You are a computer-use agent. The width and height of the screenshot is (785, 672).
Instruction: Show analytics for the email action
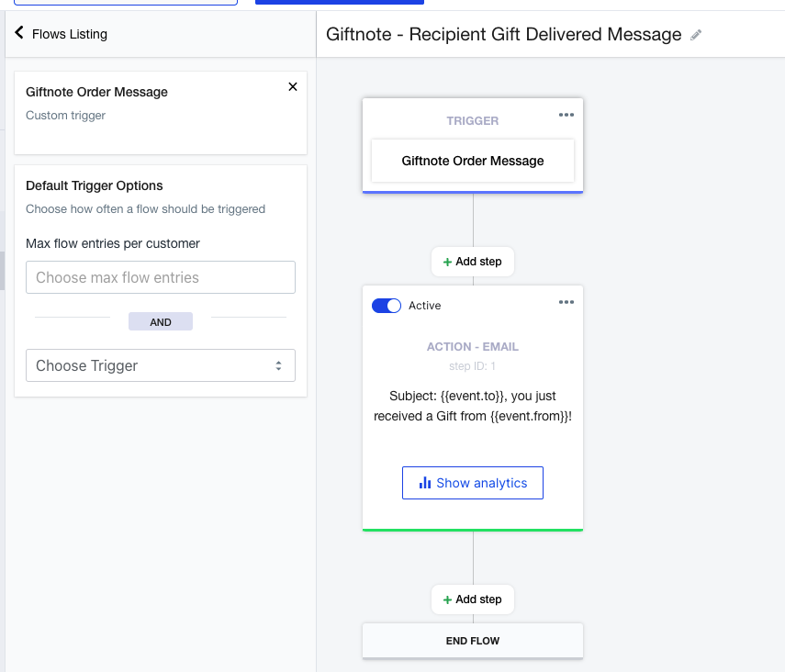pyautogui.click(x=473, y=483)
